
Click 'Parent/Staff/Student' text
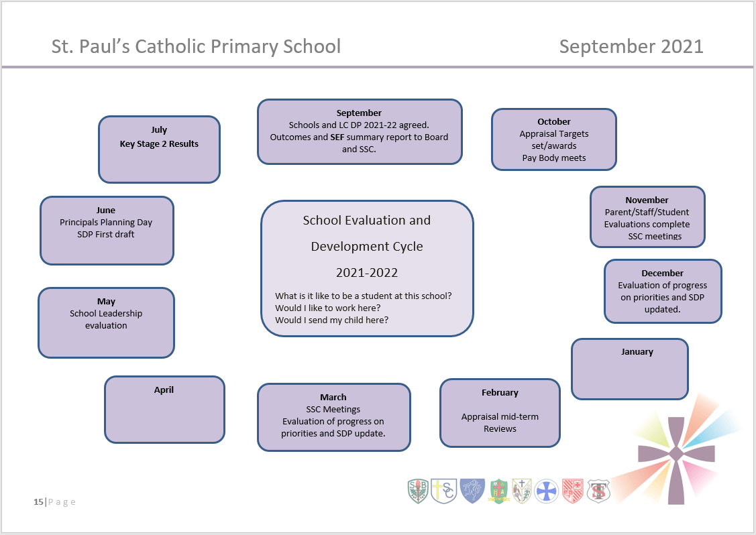[x=647, y=212]
